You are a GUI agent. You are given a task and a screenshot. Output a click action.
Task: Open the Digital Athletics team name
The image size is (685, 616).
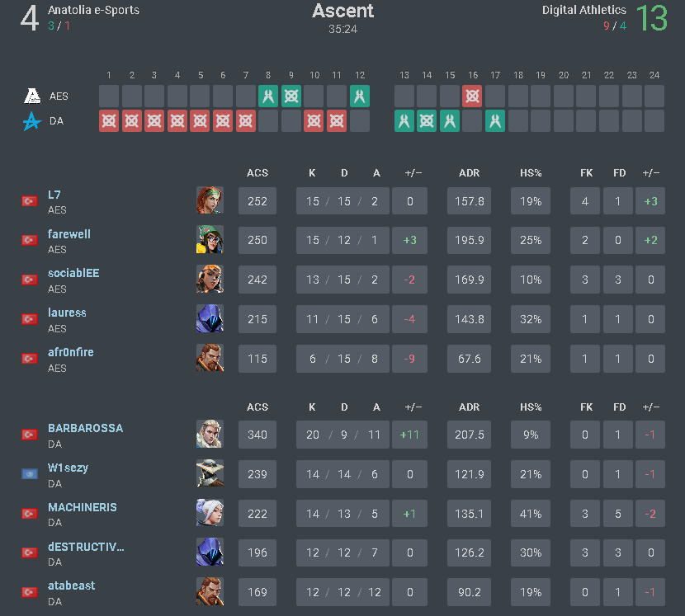click(x=583, y=11)
